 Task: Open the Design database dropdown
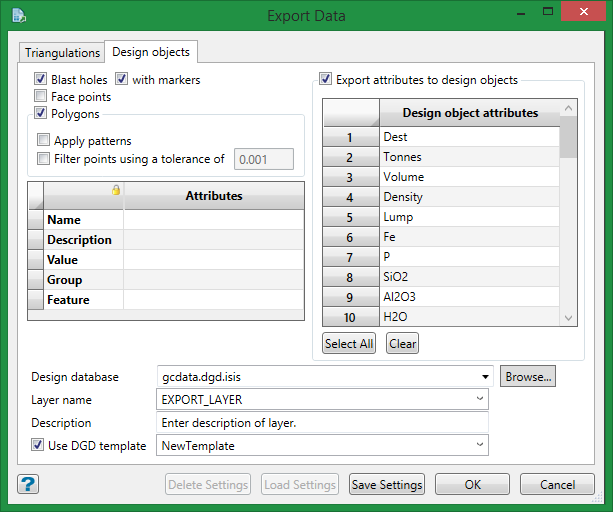point(485,377)
